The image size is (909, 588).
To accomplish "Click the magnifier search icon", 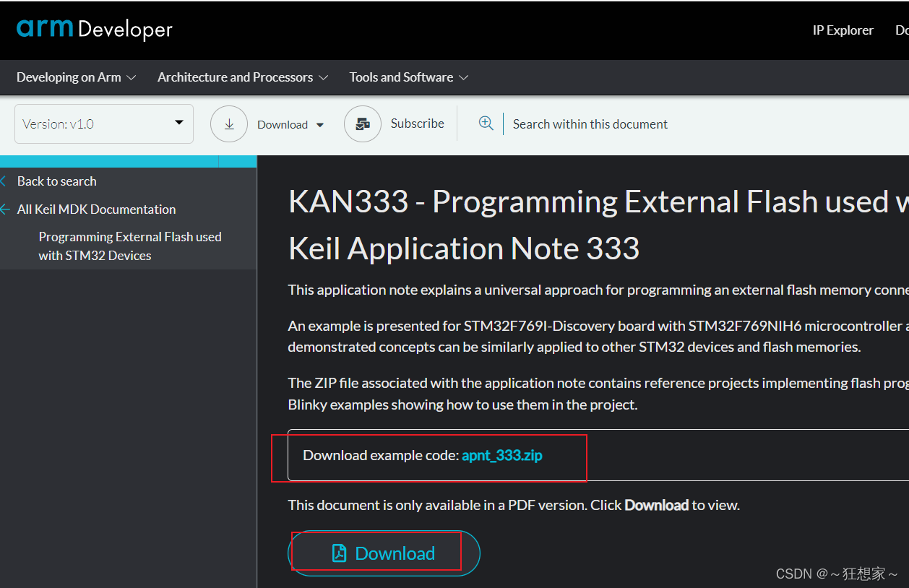I will [x=486, y=124].
